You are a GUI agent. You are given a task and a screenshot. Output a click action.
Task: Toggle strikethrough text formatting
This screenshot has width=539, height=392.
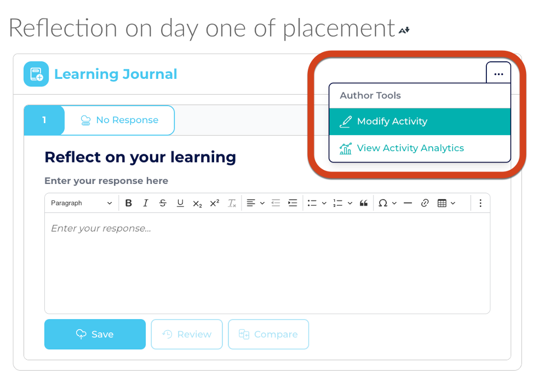[x=163, y=203]
